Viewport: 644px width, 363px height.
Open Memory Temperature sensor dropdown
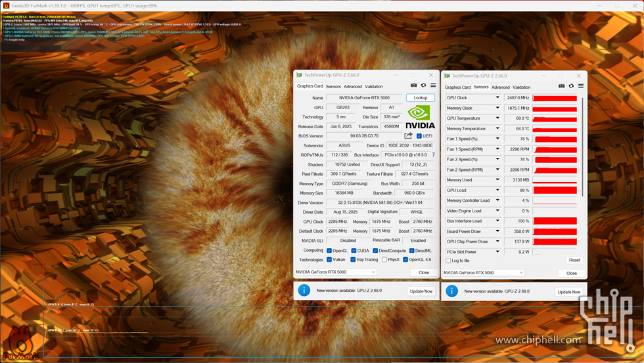coord(497,128)
